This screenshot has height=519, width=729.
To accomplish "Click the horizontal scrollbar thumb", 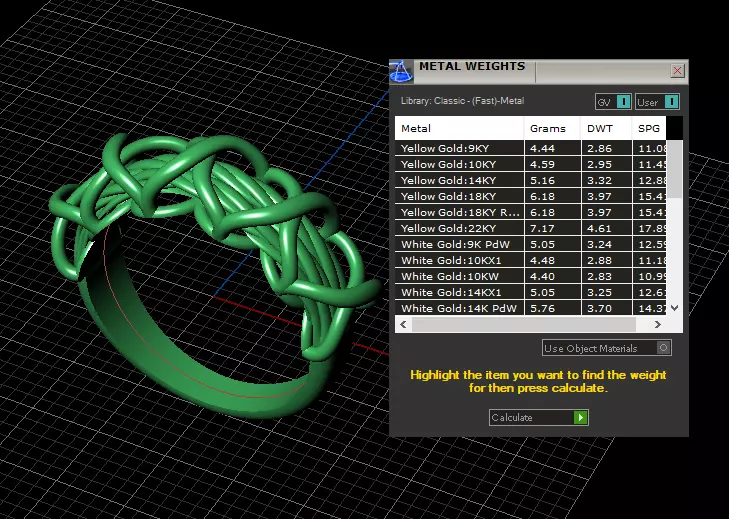I will pos(524,325).
